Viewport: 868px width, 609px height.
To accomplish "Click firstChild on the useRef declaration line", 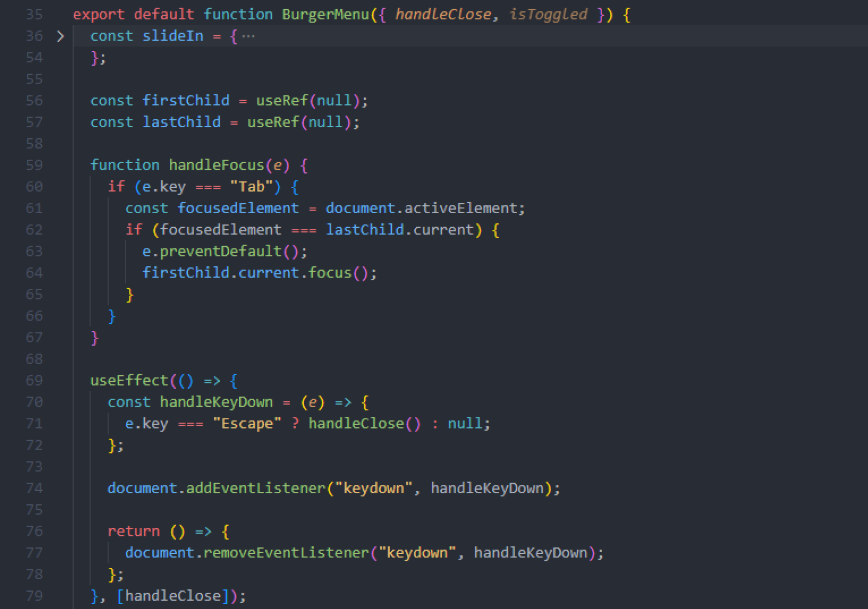I will 186,101.
